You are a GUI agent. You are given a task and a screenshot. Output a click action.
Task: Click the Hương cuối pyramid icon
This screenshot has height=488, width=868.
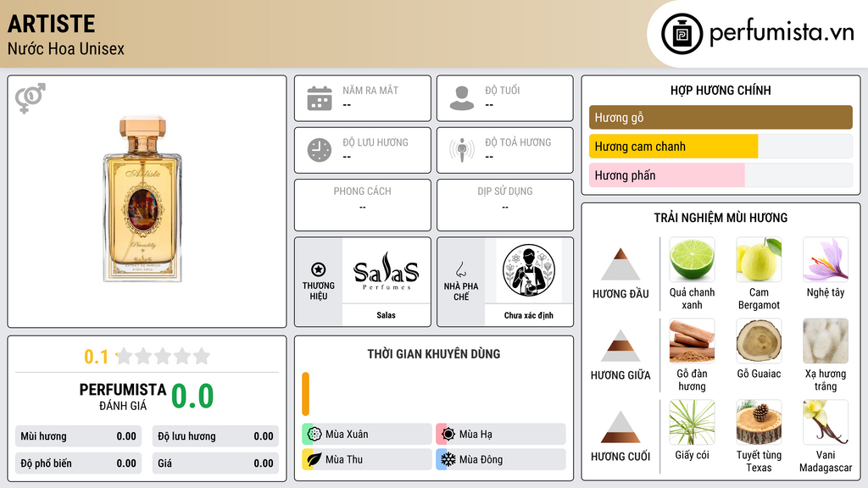pos(620,427)
